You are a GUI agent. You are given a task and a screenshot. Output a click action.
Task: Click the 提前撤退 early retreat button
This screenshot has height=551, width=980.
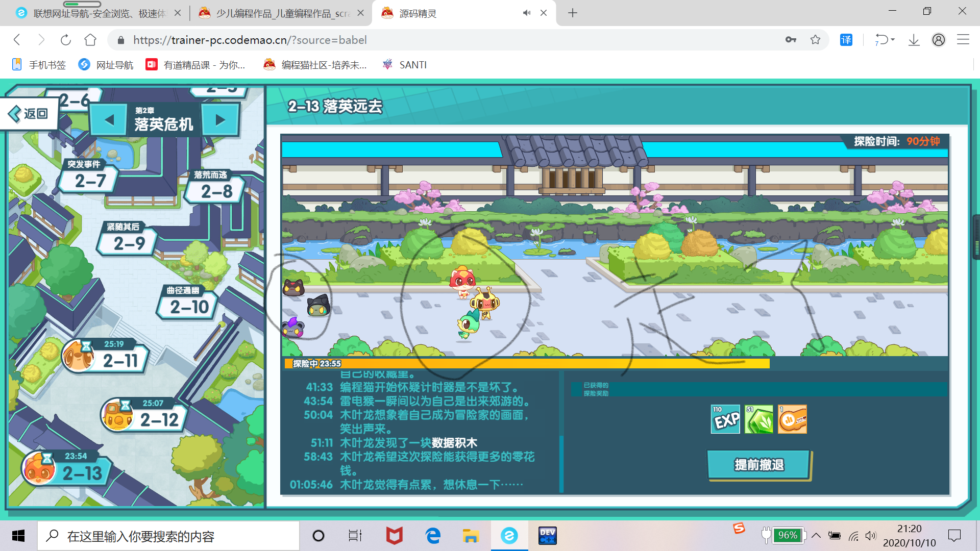759,465
